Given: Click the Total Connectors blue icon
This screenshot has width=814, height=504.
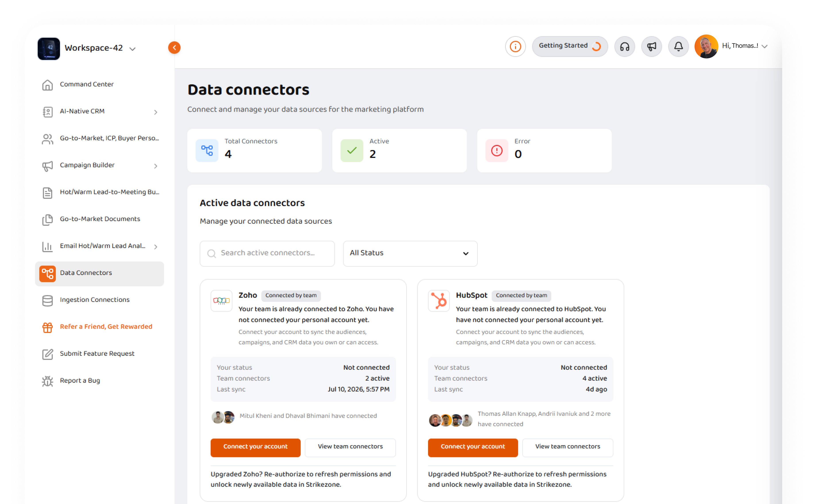Looking at the screenshot, I should click(x=207, y=150).
